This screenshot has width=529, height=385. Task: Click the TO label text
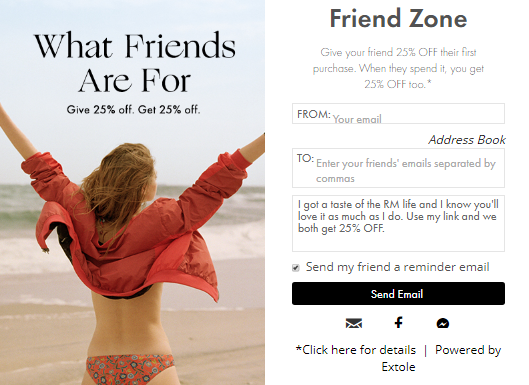point(305,158)
